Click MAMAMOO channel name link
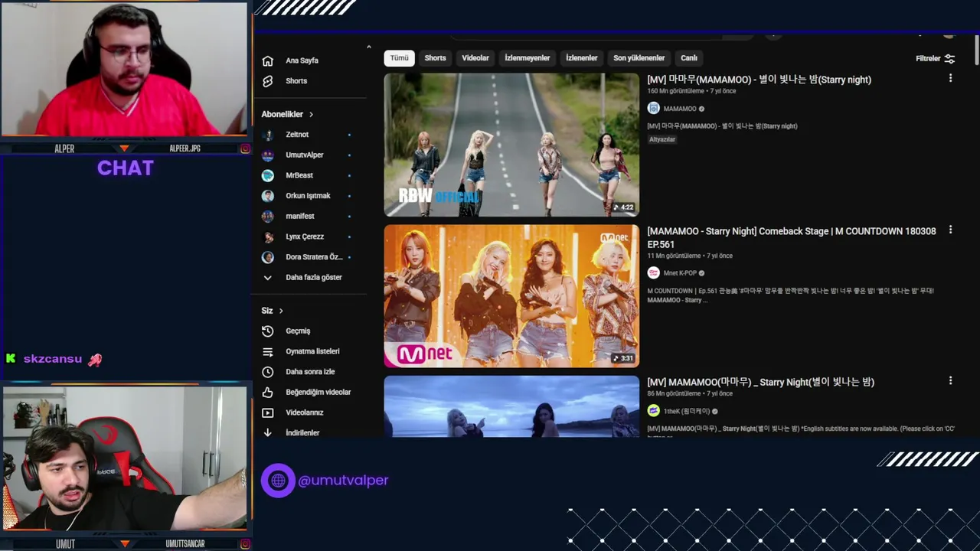 click(680, 109)
